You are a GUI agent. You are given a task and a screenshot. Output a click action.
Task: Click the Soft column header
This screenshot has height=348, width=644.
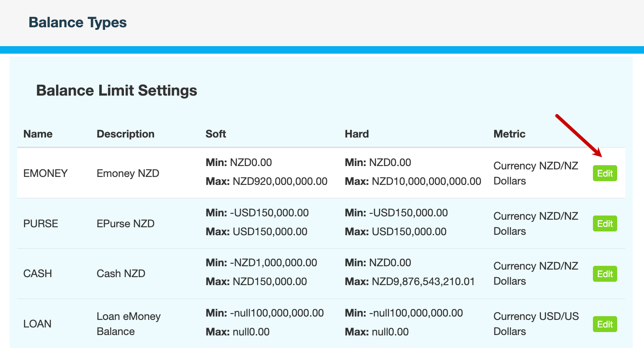(x=216, y=134)
